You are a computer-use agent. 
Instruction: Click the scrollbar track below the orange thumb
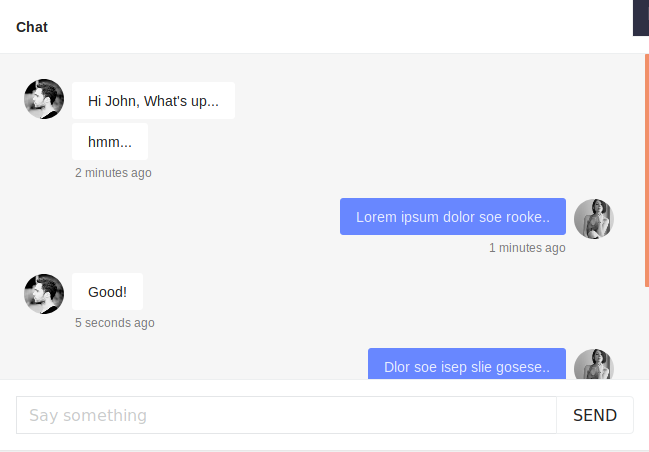646,335
